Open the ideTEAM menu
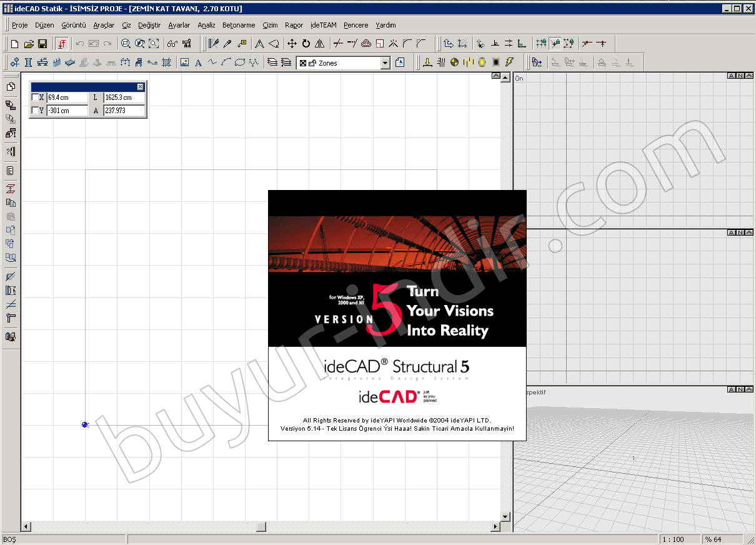This screenshot has height=545, width=756. [x=323, y=26]
